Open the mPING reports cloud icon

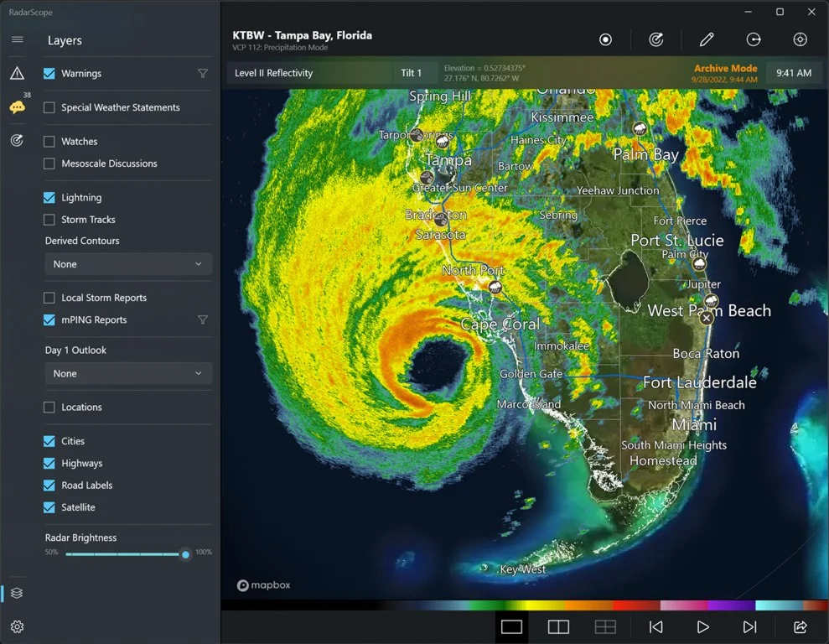coord(17,107)
